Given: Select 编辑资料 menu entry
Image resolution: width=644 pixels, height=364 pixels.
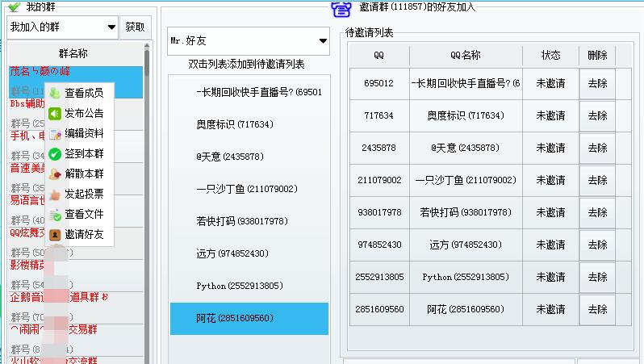Looking at the screenshot, I should pos(79,133).
